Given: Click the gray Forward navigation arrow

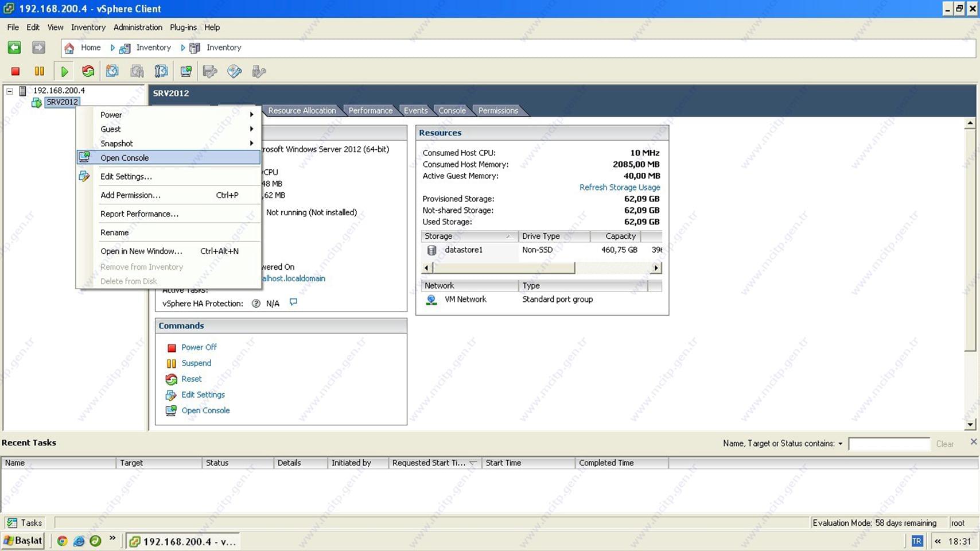Looking at the screenshot, I should [38, 48].
